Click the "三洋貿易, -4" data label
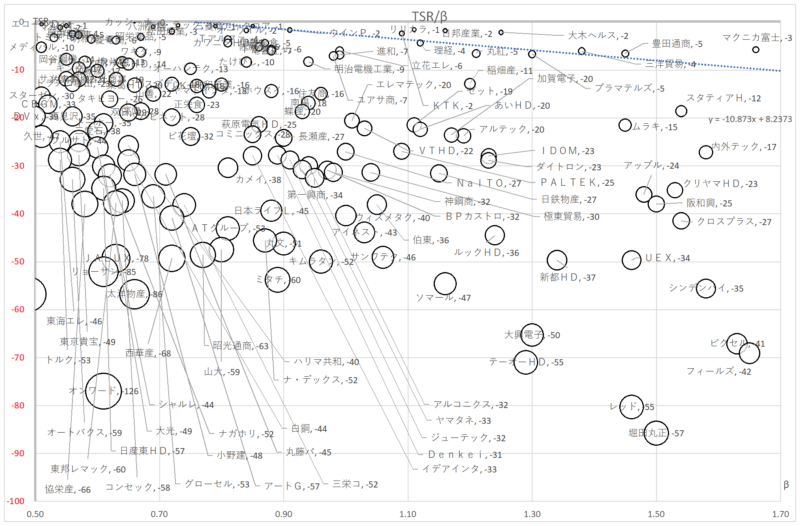Image resolution: width=800 pixels, height=526 pixels. tap(670, 64)
